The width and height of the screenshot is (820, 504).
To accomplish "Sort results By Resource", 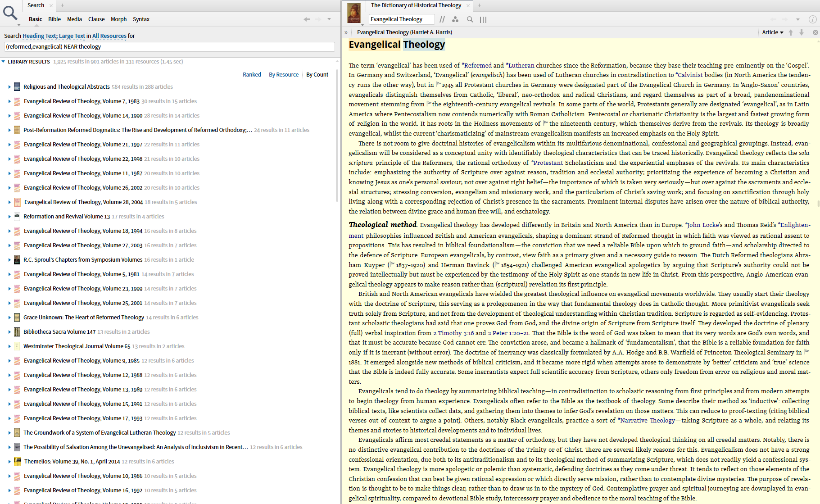I will click(284, 75).
